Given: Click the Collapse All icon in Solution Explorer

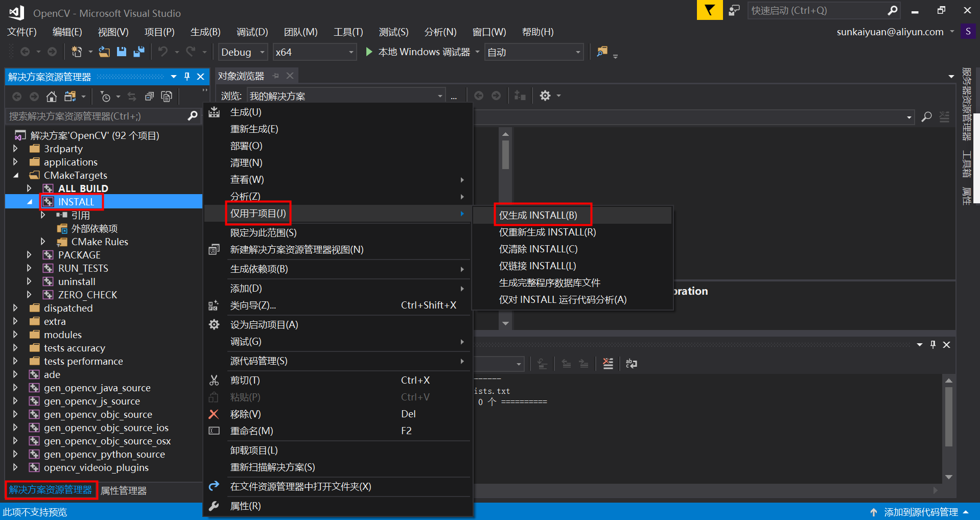Looking at the screenshot, I should pyautogui.click(x=149, y=96).
